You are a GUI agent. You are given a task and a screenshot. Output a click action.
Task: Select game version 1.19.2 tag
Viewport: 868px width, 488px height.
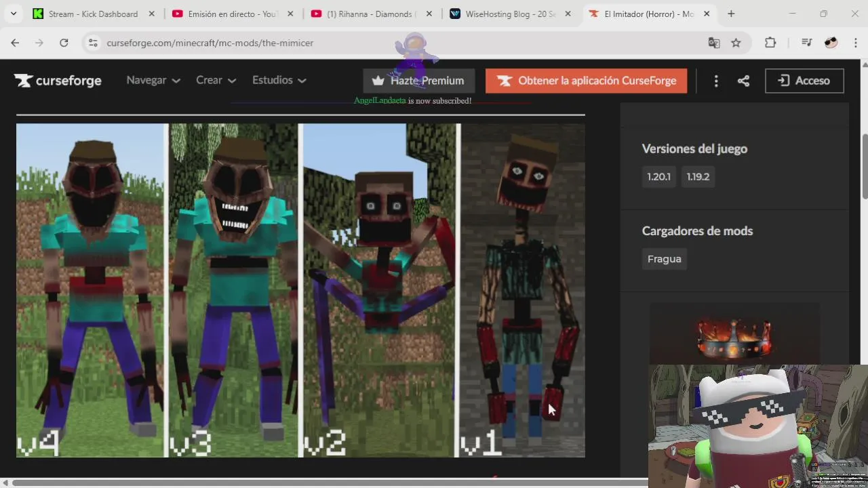698,177
